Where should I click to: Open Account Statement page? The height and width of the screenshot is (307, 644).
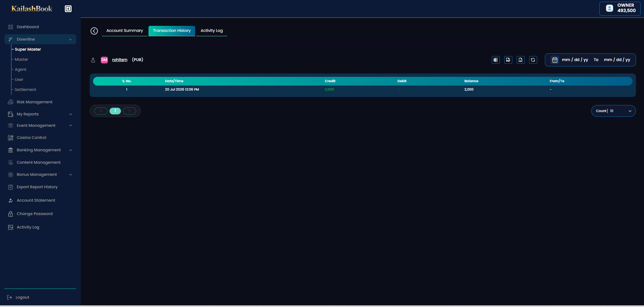coord(36,200)
